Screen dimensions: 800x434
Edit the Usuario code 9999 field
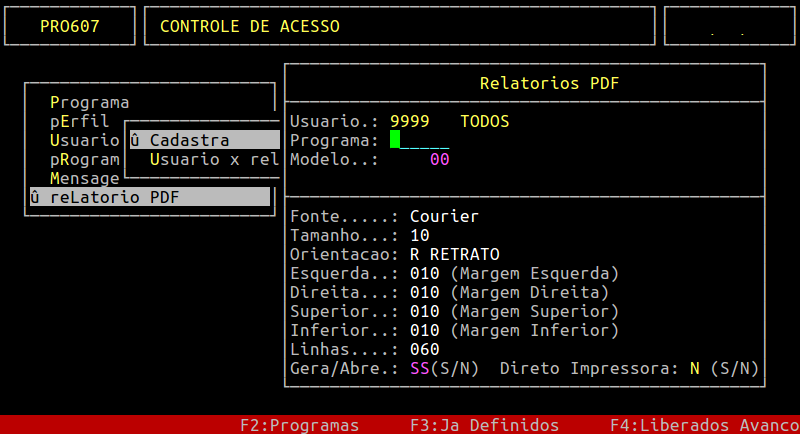410,121
